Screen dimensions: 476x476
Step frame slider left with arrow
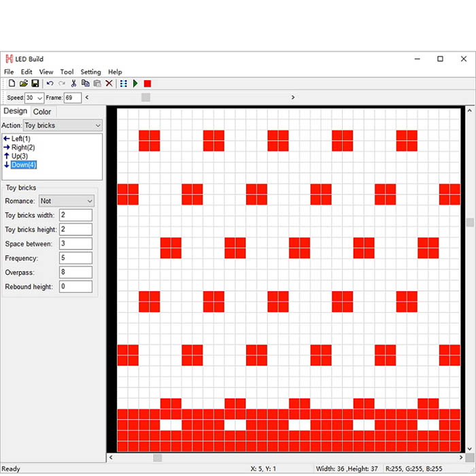[87, 97]
